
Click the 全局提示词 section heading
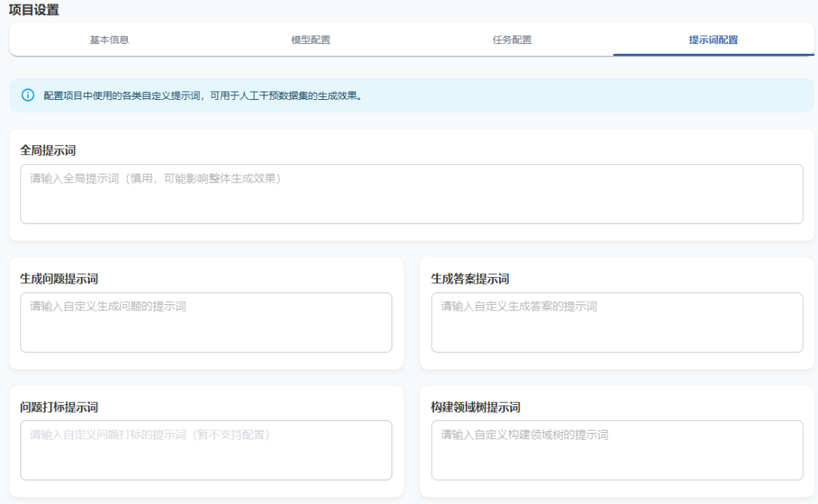click(48, 151)
